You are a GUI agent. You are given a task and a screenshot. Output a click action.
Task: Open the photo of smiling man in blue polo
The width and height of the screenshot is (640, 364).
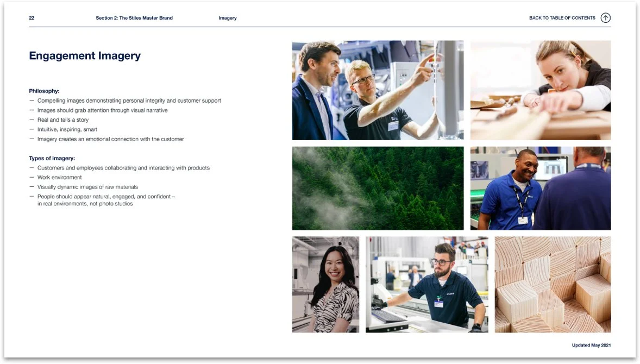[541, 189]
